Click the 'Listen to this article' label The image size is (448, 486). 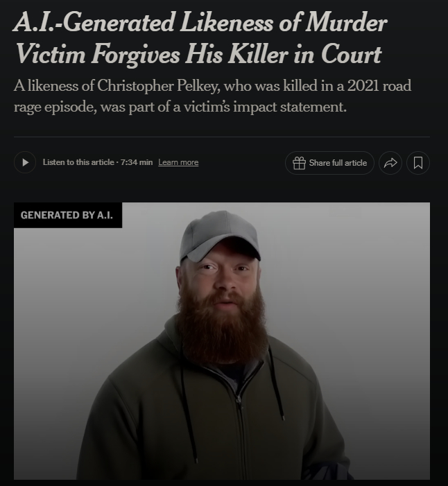pyautogui.click(x=78, y=162)
